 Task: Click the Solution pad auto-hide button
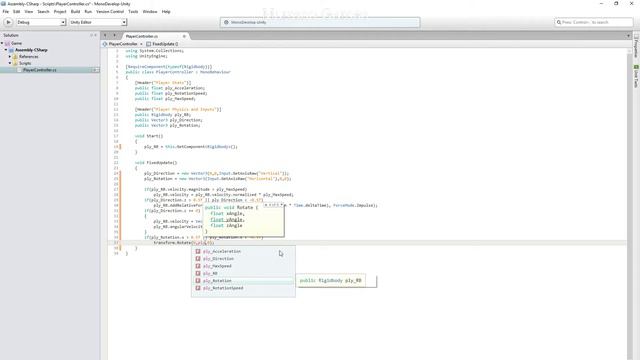(91, 35)
